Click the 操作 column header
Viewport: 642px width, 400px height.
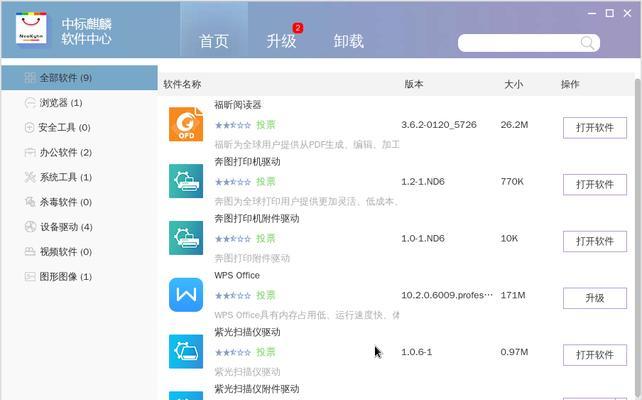570,84
